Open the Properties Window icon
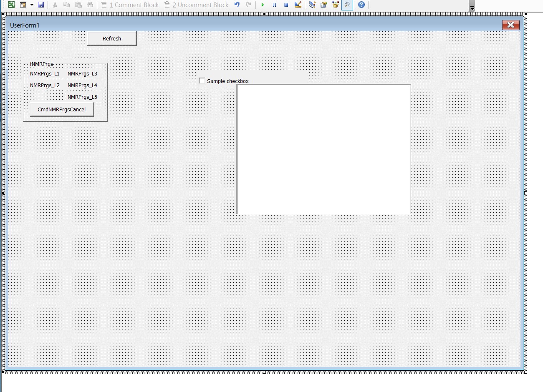 pyautogui.click(x=323, y=5)
